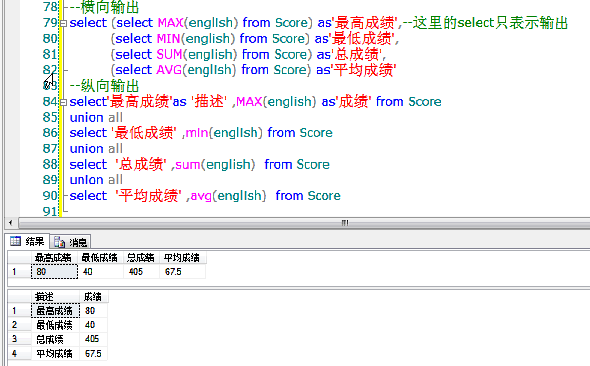
Task: Select value 40 in second grid
Action: (94, 325)
